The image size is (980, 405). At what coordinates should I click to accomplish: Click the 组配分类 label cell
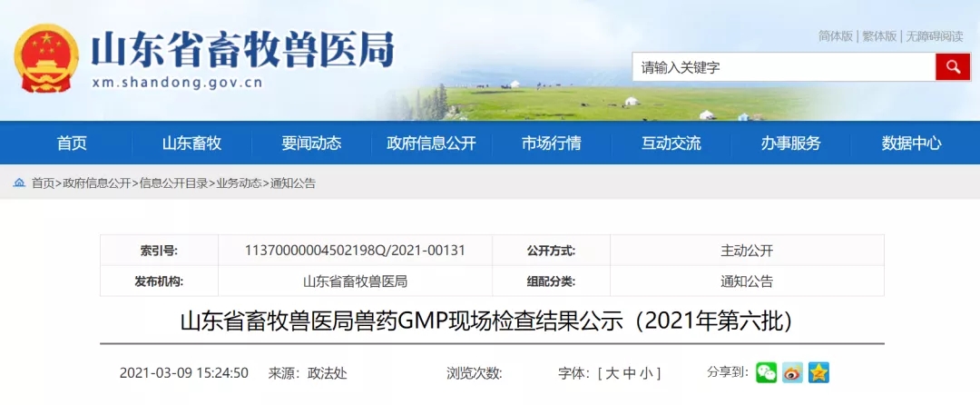click(x=552, y=282)
